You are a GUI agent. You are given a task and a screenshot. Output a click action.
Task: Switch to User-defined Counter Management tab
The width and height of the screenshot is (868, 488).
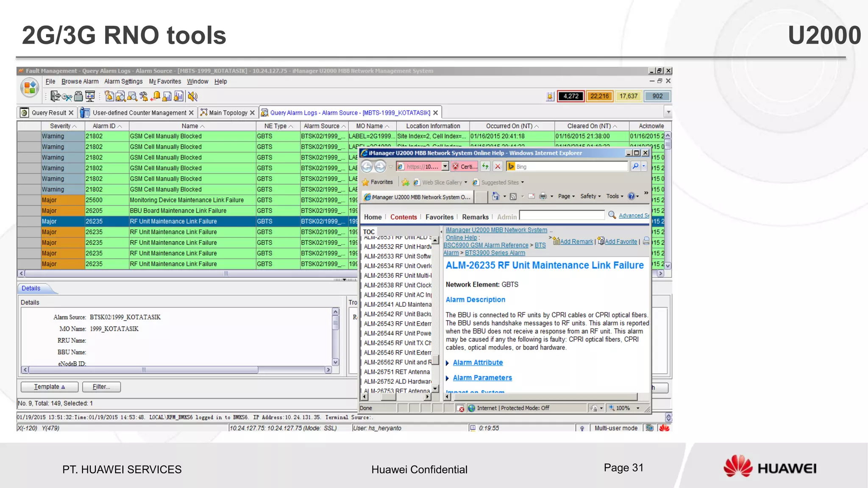[137, 113]
